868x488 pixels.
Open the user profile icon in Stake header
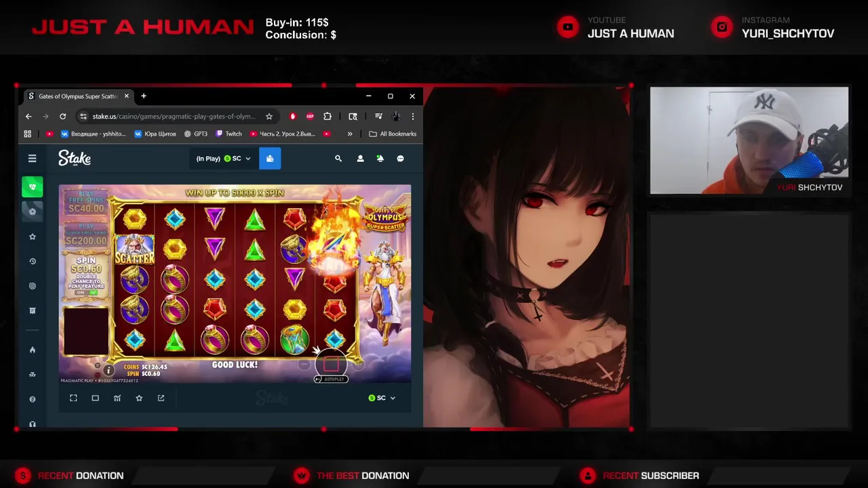(360, 159)
